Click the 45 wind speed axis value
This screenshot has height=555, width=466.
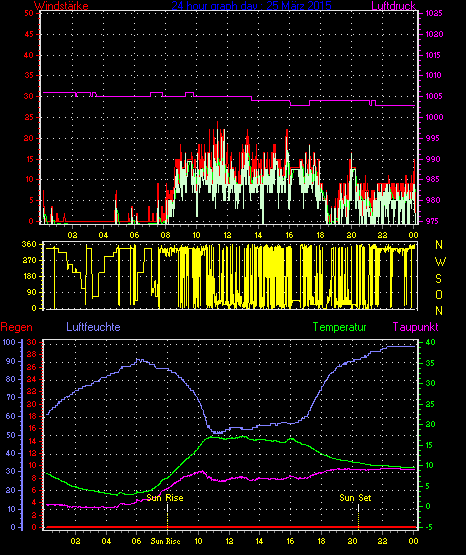pyautogui.click(x=29, y=34)
